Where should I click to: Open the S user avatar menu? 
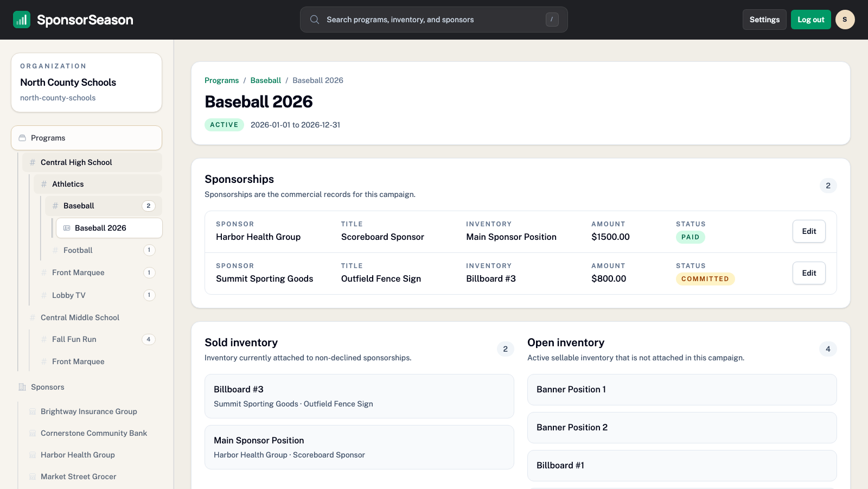(845, 20)
